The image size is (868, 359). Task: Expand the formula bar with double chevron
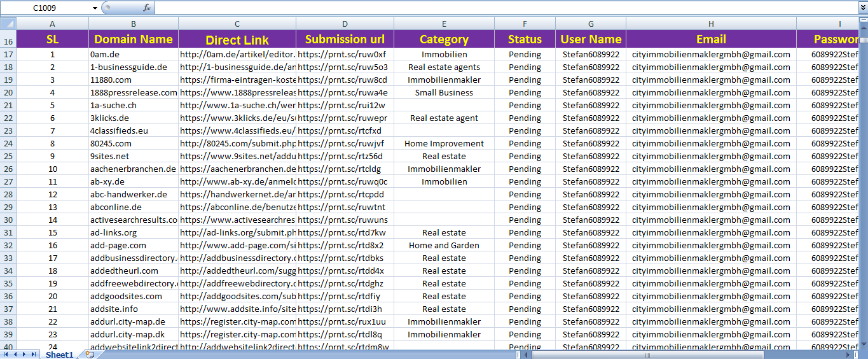pyautogui.click(x=862, y=8)
